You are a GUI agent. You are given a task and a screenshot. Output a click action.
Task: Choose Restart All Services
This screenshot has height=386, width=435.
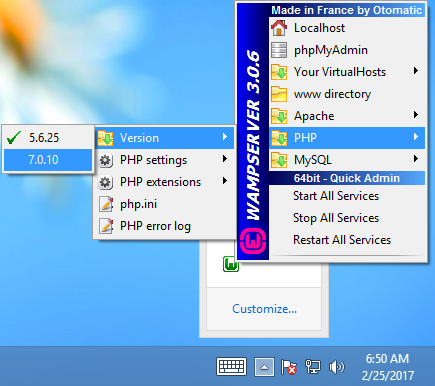[347, 240]
